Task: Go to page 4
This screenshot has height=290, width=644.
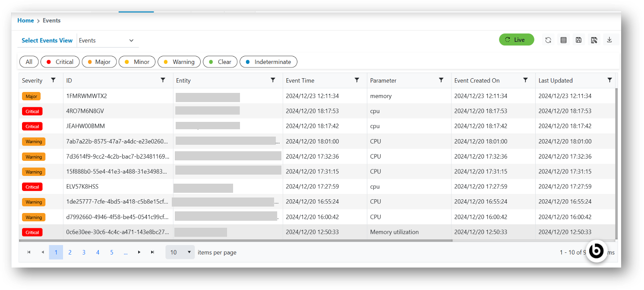Action: [x=98, y=252]
